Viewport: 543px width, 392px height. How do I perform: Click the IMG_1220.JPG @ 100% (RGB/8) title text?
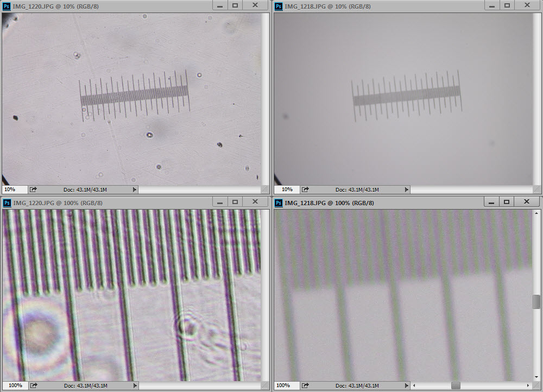[x=58, y=203]
